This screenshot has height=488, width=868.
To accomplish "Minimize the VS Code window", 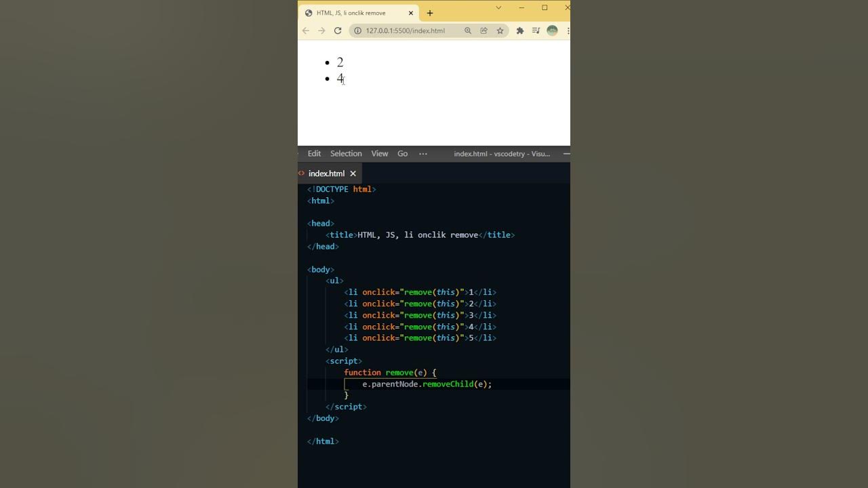I will [566, 154].
